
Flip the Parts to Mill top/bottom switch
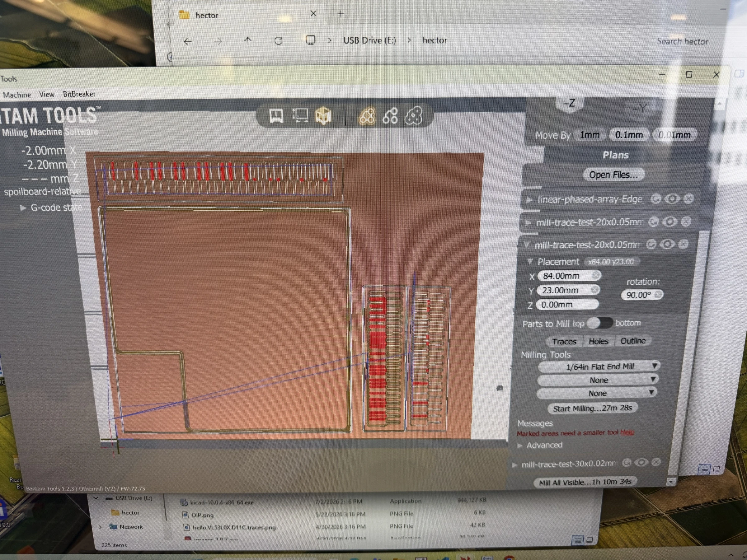point(599,323)
